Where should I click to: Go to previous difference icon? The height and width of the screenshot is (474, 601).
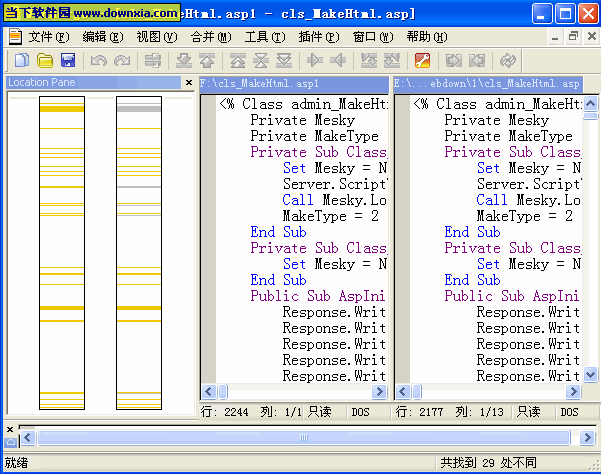click(207, 61)
